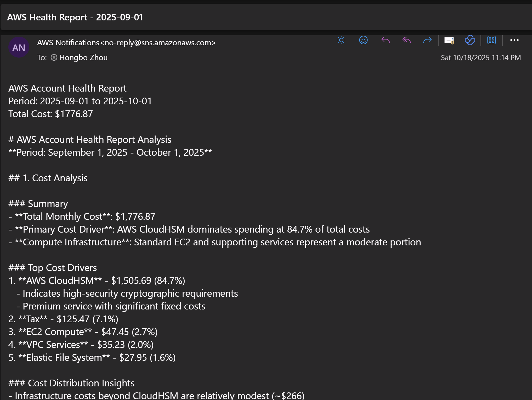
Task: Click the Cost Distribution Insights heading
Action: [x=71, y=383]
